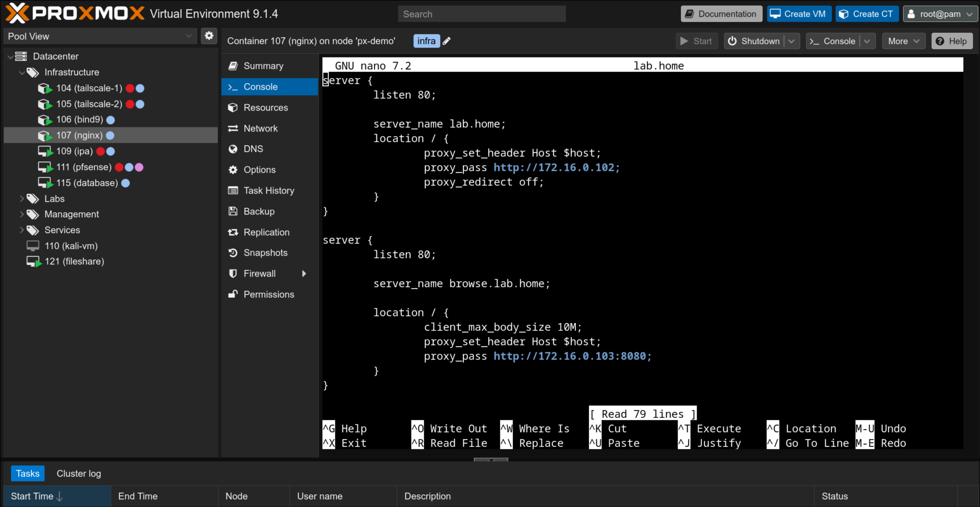Screen dimensions: 980x507
Task: Open Pool View settings gear
Action: [x=209, y=36]
